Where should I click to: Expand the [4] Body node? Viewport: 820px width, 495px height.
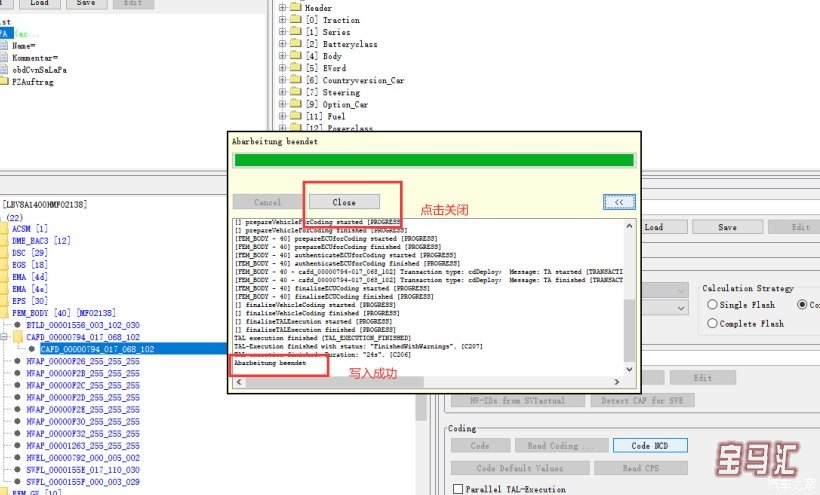(282, 56)
